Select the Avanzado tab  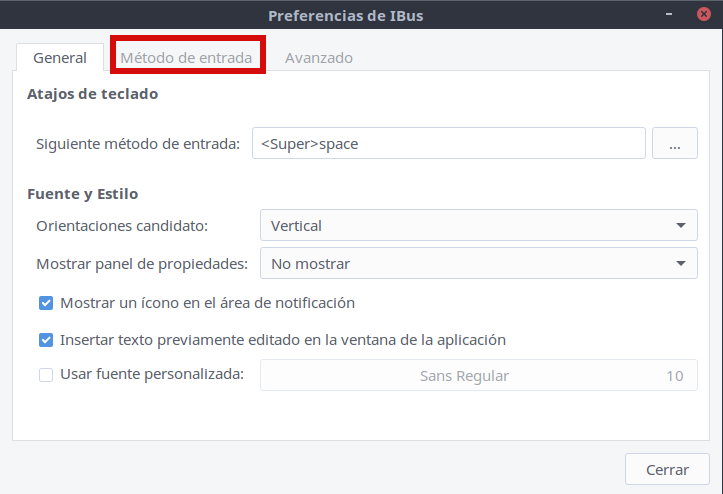[x=318, y=58]
